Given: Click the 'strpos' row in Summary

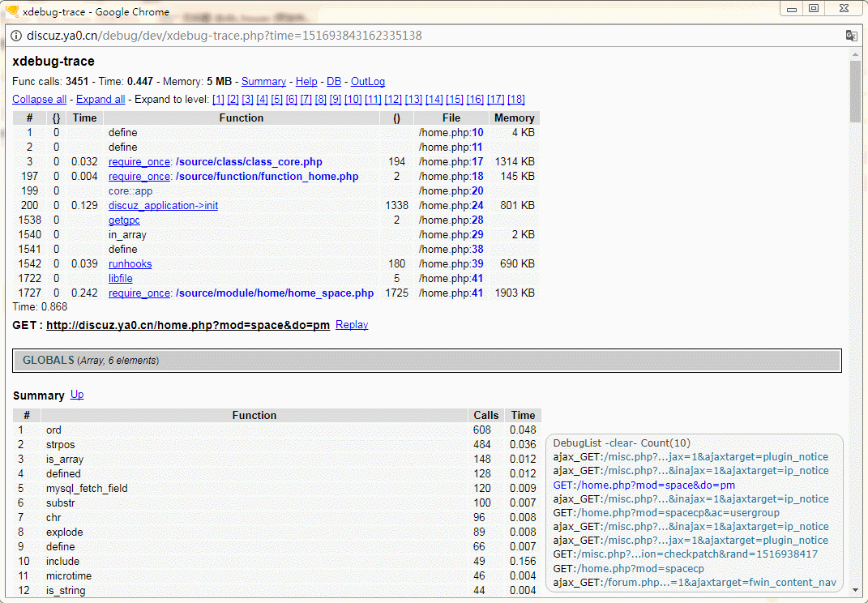Looking at the screenshot, I should point(277,445).
